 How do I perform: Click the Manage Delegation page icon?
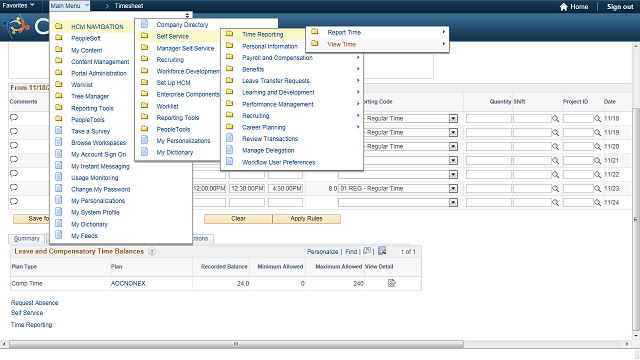coord(229,150)
